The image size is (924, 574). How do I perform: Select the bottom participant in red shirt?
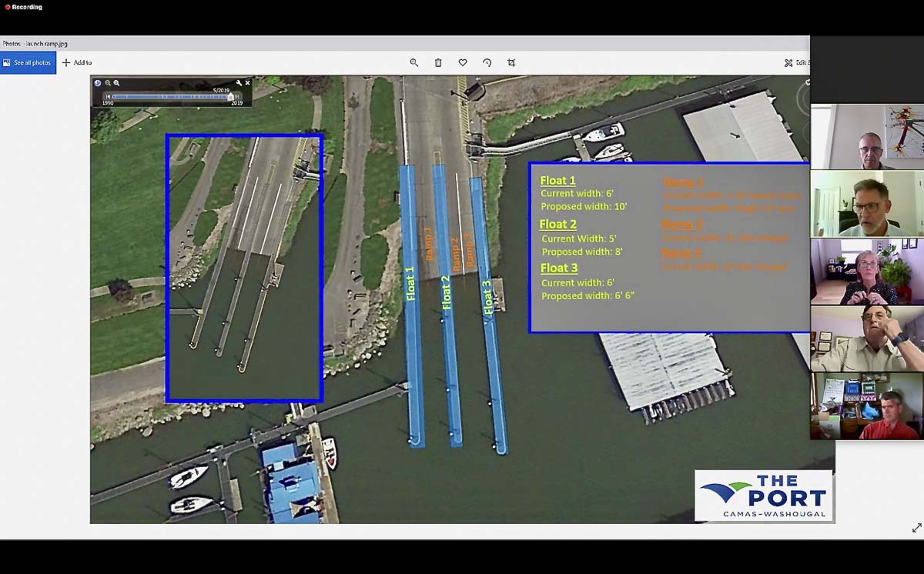866,406
